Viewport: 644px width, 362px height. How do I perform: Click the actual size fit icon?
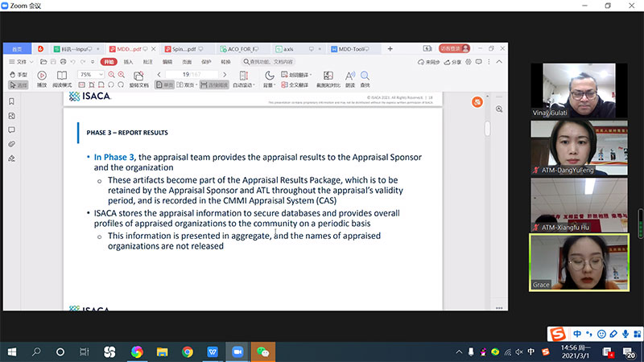pos(82,85)
